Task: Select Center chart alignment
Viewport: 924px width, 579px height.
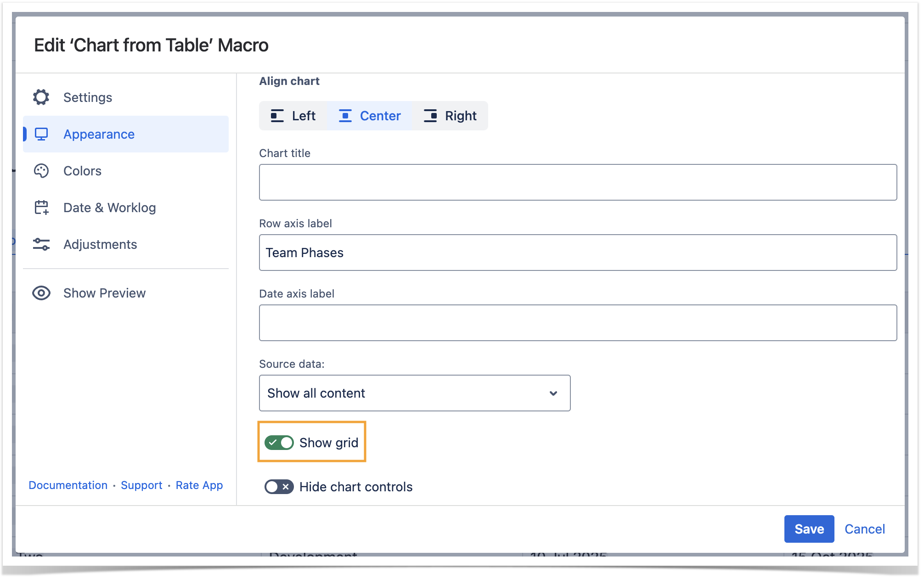Action: coord(370,116)
